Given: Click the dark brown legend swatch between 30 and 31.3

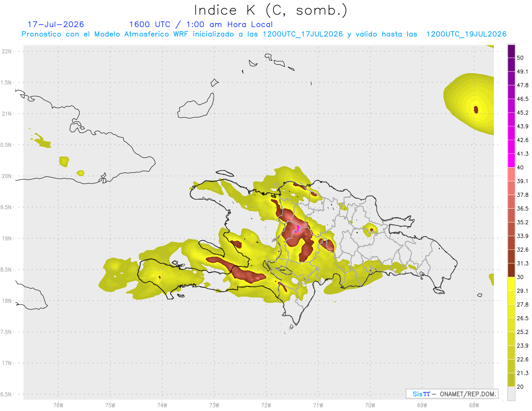Looking at the screenshot, I should (x=511, y=270).
